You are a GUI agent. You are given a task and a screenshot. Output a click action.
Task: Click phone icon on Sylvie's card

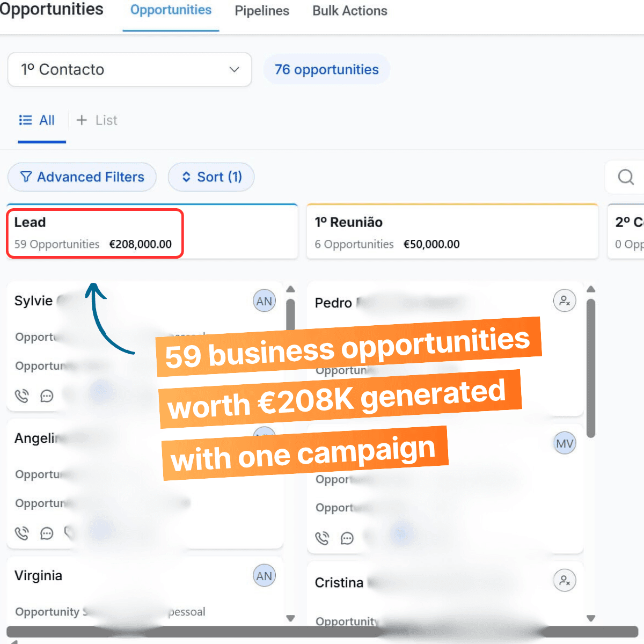point(22,396)
